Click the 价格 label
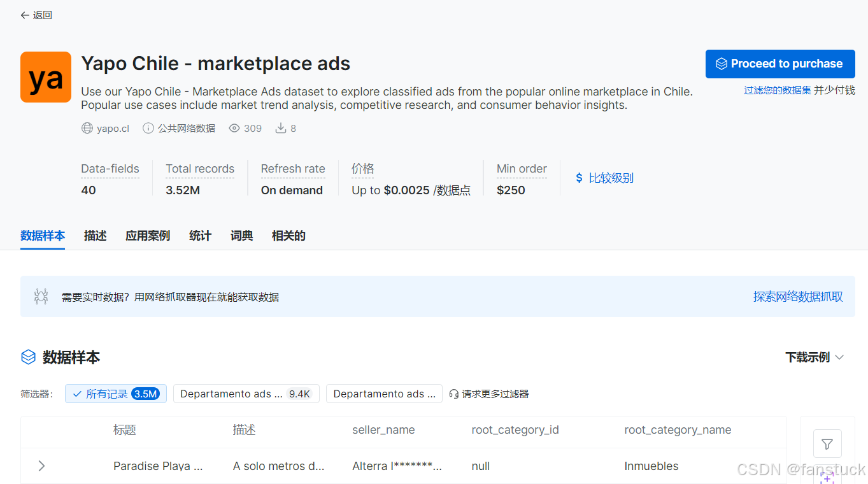Screen dimensions: 868x484 [363, 169]
